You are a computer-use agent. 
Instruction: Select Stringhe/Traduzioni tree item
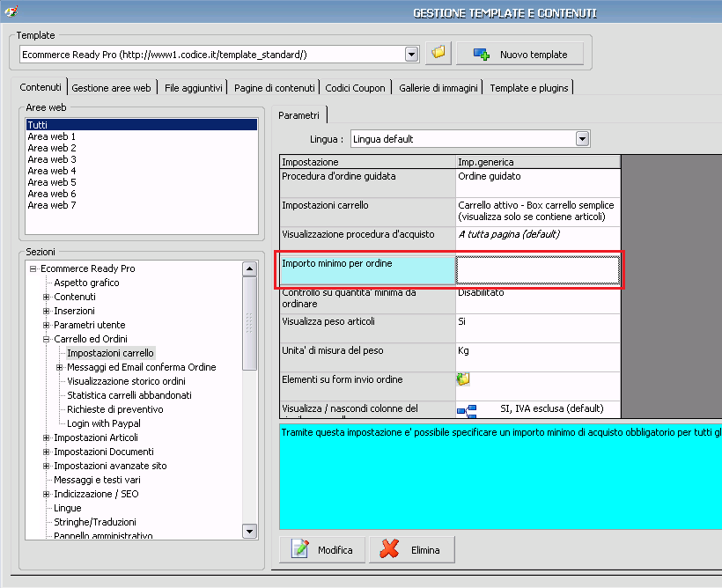pyautogui.click(x=95, y=522)
